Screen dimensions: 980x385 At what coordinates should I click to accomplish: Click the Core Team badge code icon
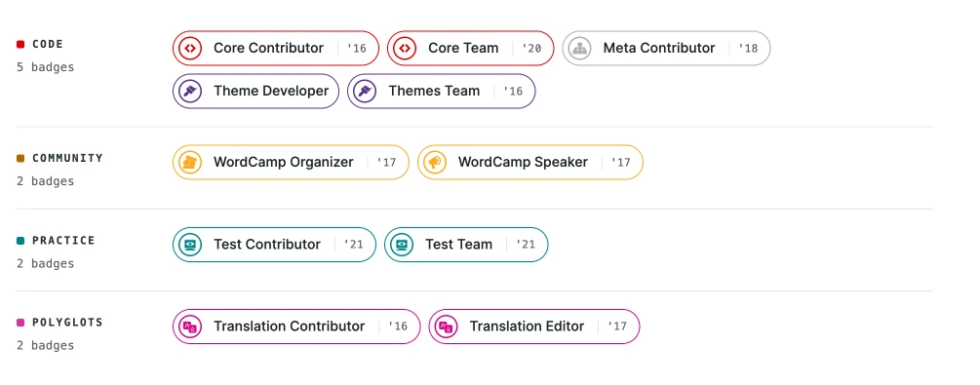405,48
